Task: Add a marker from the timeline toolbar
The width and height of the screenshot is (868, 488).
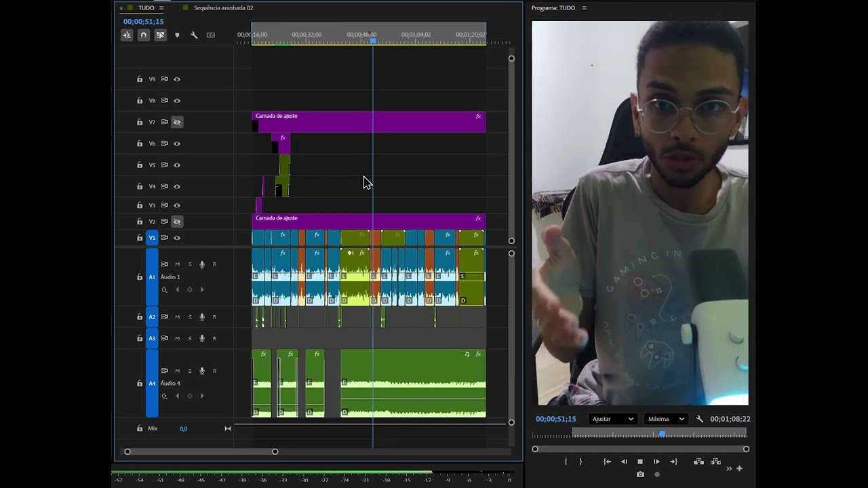Action: [x=177, y=35]
